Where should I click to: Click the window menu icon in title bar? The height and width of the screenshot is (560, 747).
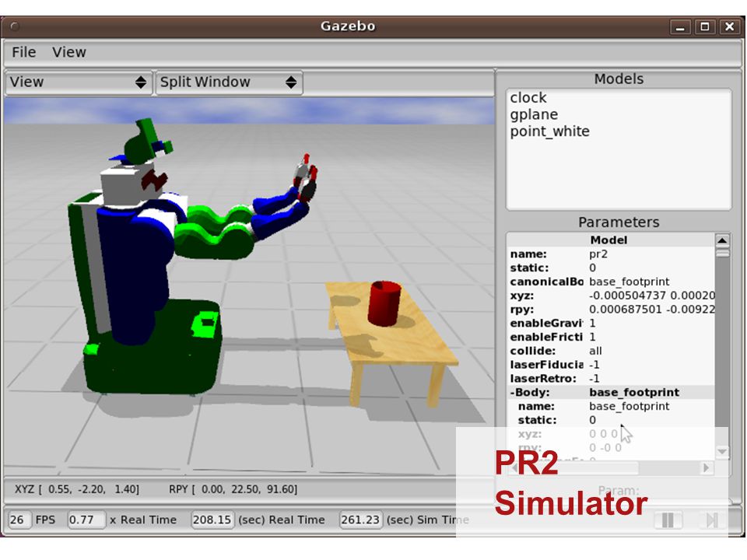click(14, 26)
